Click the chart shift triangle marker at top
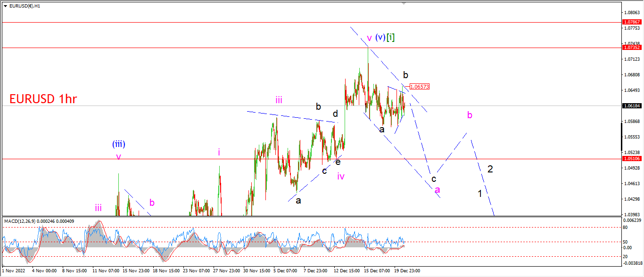The image size is (644, 277). pos(404,3)
